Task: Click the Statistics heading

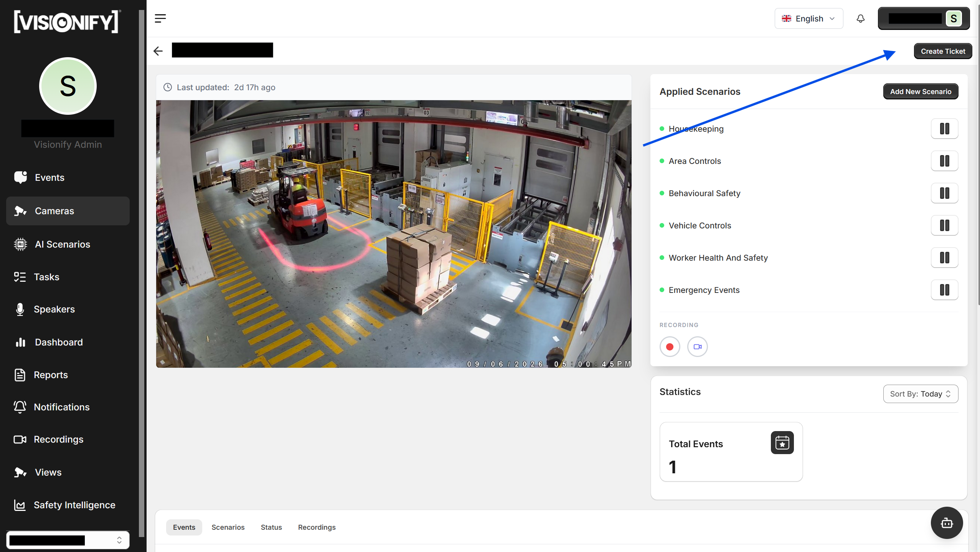Action: (x=680, y=392)
